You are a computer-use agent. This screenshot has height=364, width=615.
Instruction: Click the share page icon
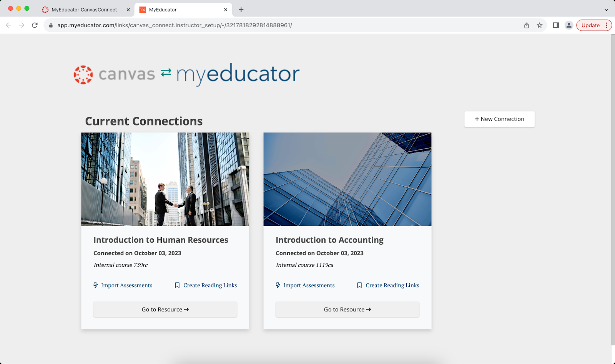527,25
